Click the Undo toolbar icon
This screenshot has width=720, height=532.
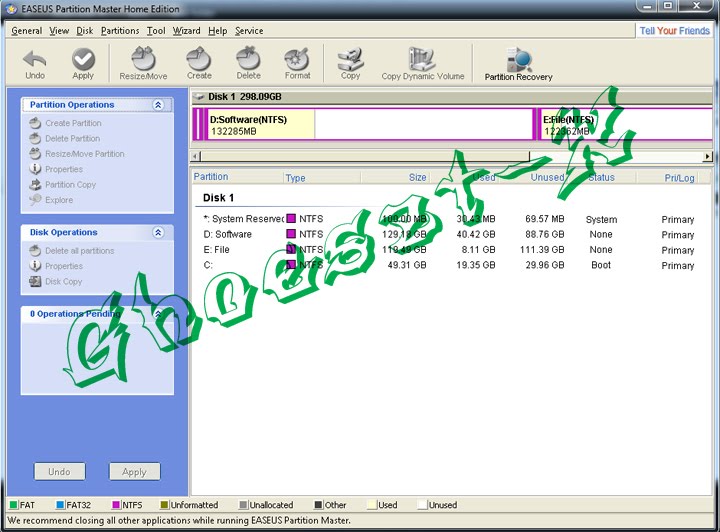35,64
